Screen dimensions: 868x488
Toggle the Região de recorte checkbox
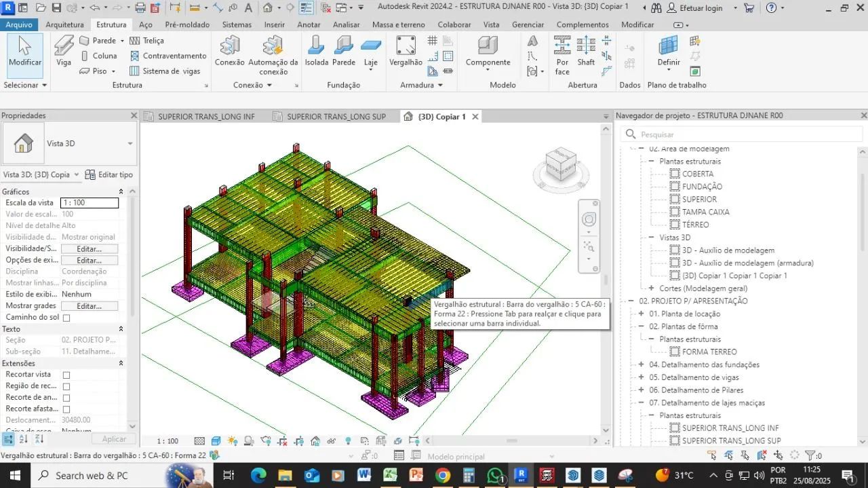(x=66, y=386)
